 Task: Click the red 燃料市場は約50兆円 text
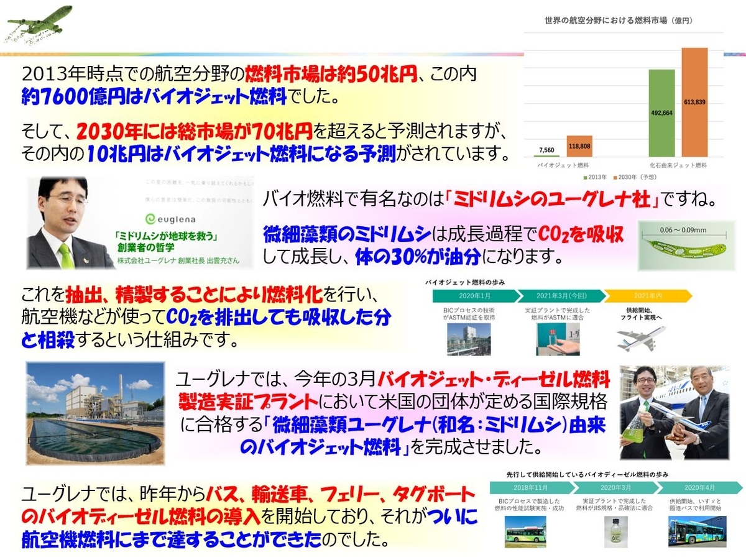(x=331, y=75)
